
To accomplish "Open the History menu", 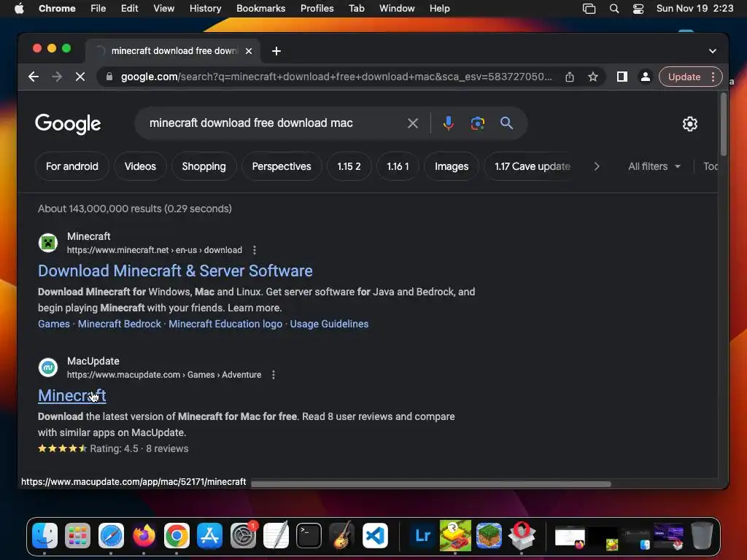I will click(205, 9).
